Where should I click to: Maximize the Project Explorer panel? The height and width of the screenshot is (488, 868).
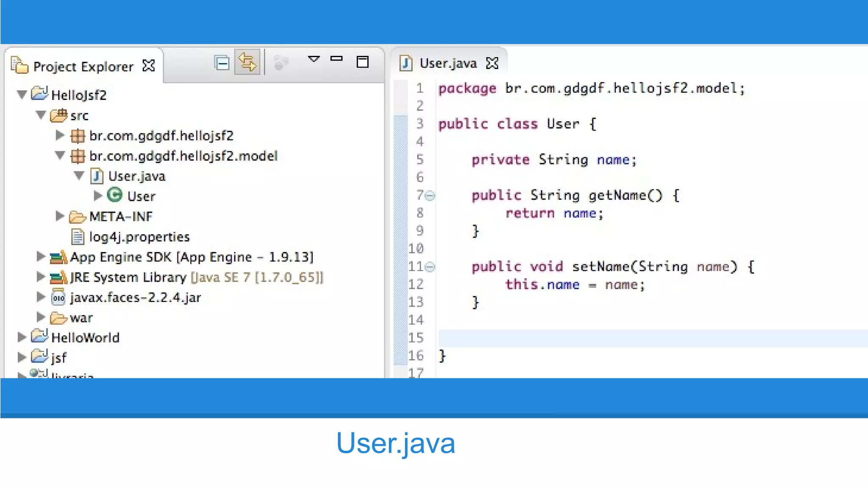click(363, 62)
